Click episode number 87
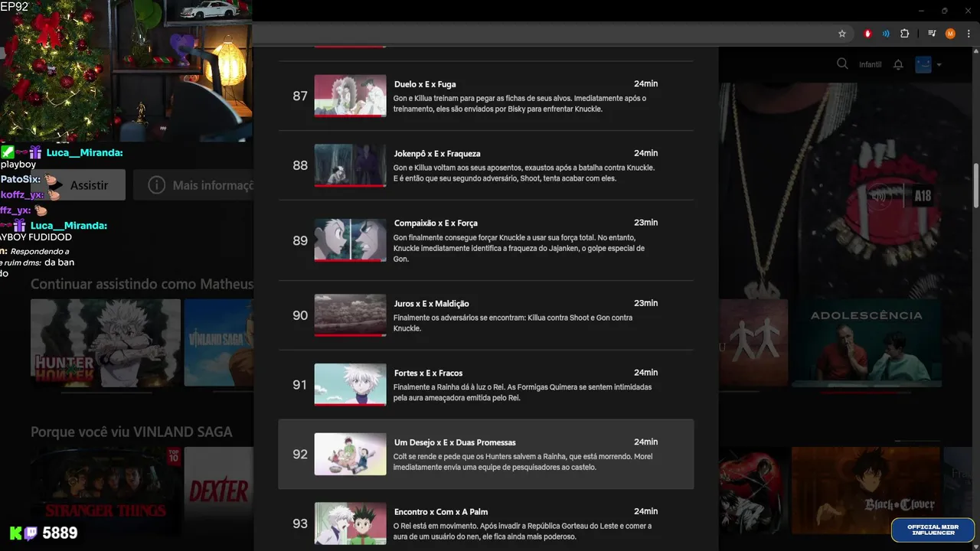This screenshot has width=980, height=551. (300, 96)
